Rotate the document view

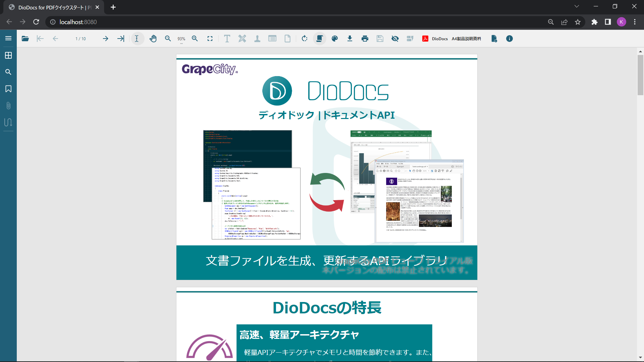tap(305, 39)
